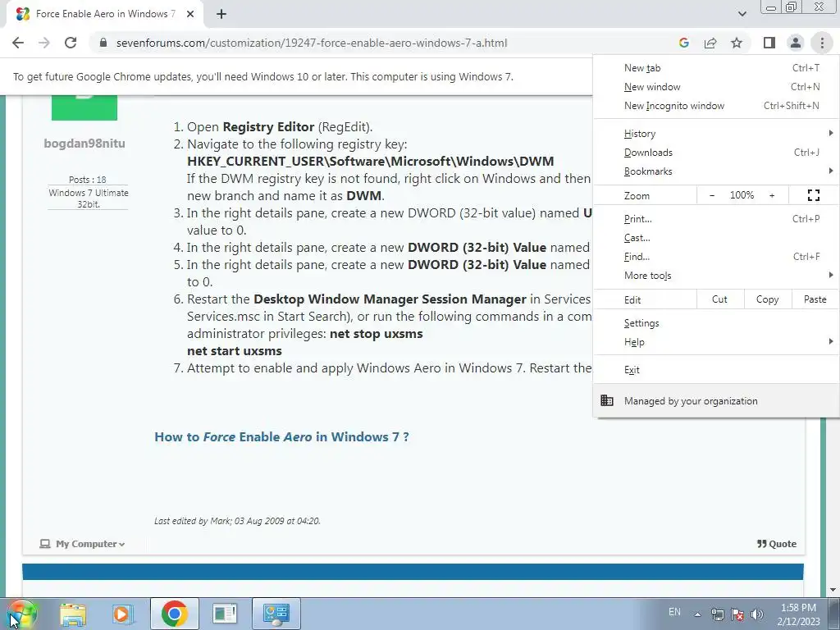Open Windows Explorer from the taskbar

pyautogui.click(x=73, y=614)
